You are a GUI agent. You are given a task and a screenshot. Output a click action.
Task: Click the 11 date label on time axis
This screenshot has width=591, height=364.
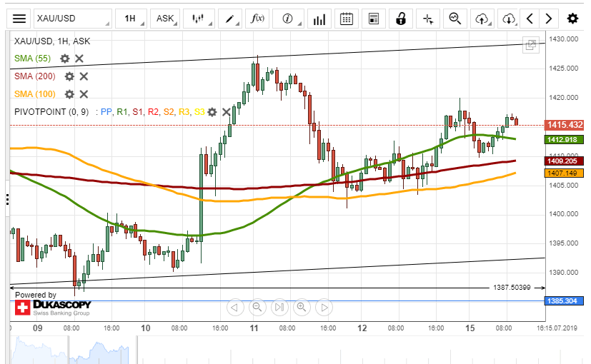[254, 328]
